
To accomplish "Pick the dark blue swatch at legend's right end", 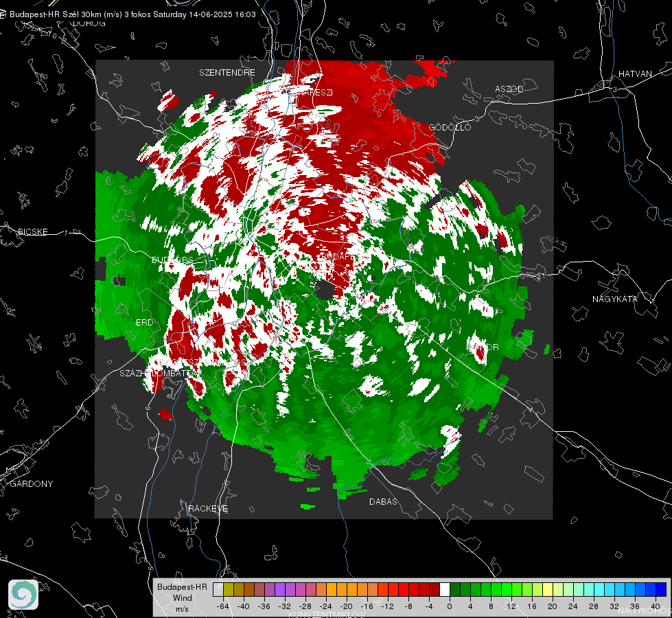I will coord(661,589).
